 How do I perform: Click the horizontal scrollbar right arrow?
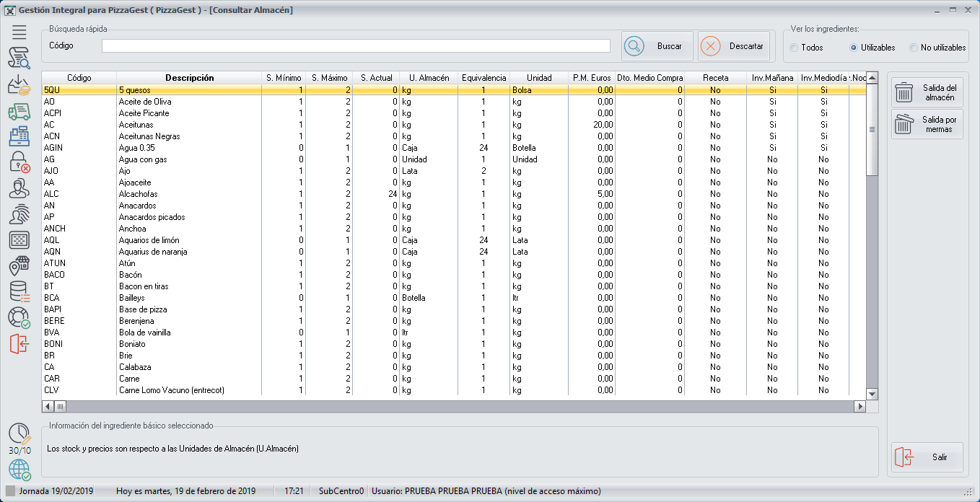pos(859,407)
